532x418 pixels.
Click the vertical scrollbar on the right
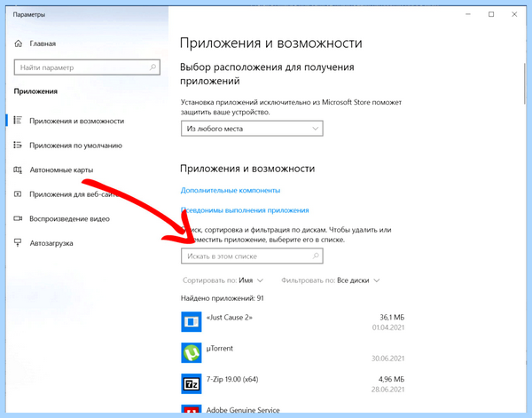[525, 83]
